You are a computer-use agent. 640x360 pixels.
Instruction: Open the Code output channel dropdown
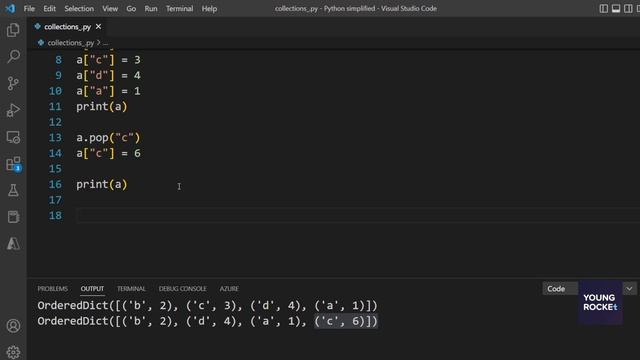(x=560, y=289)
